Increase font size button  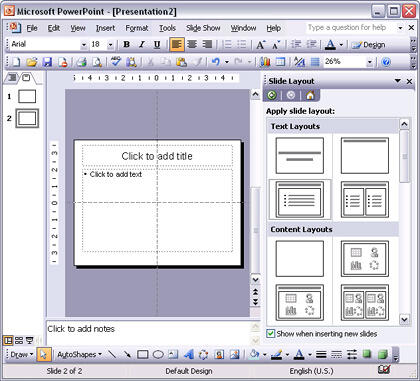pos(261,45)
